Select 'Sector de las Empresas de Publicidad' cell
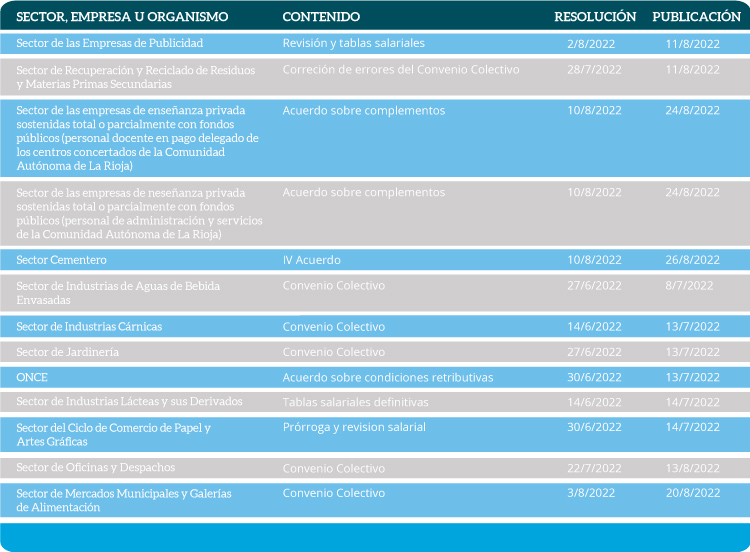 pos(110,43)
